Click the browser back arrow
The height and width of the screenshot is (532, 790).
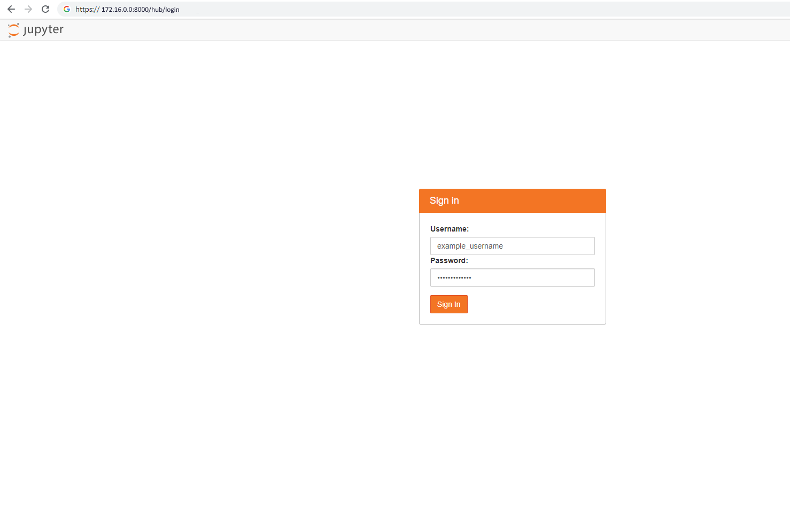tap(11, 9)
